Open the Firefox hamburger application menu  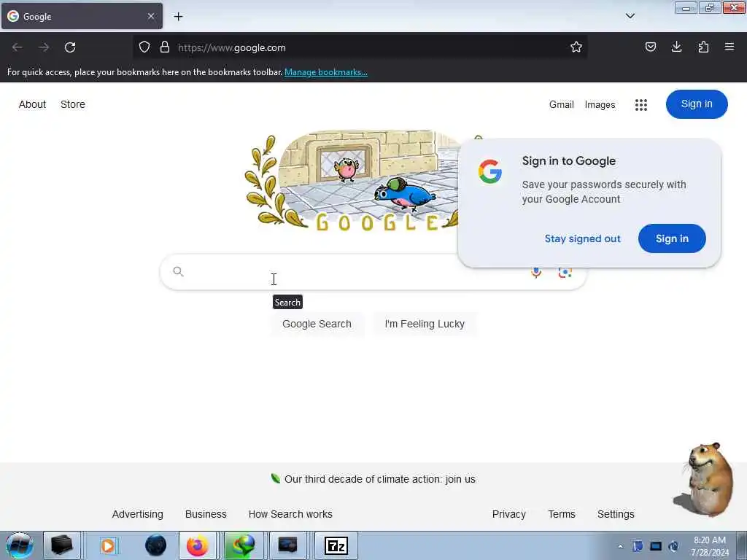pyautogui.click(x=729, y=47)
